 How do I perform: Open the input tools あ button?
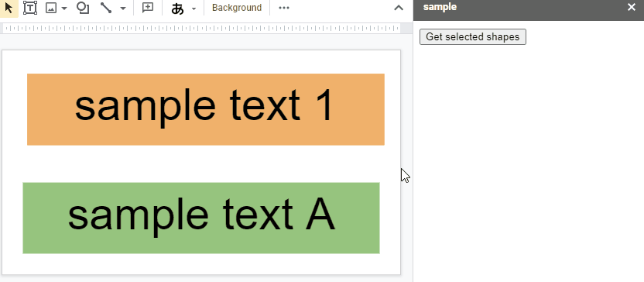click(177, 9)
